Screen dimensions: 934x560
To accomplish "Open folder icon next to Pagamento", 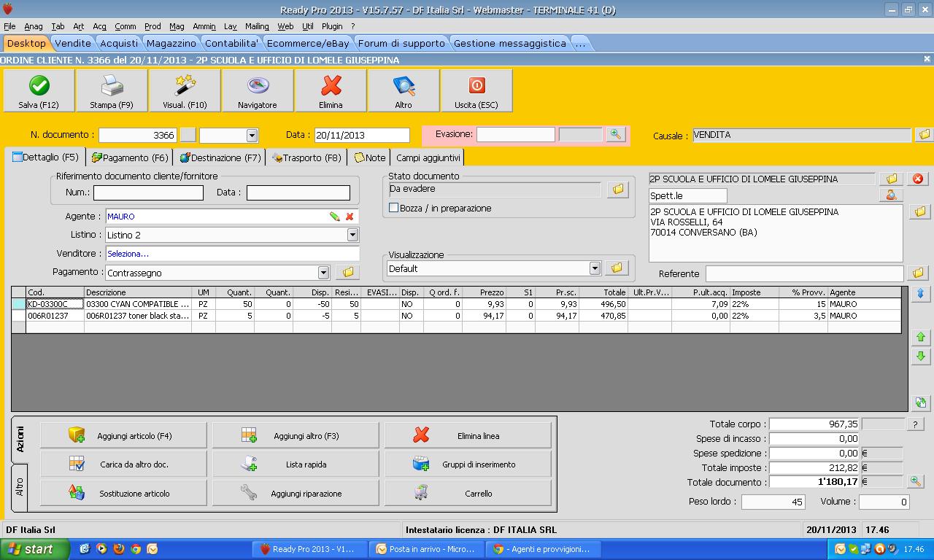I will (348, 273).
